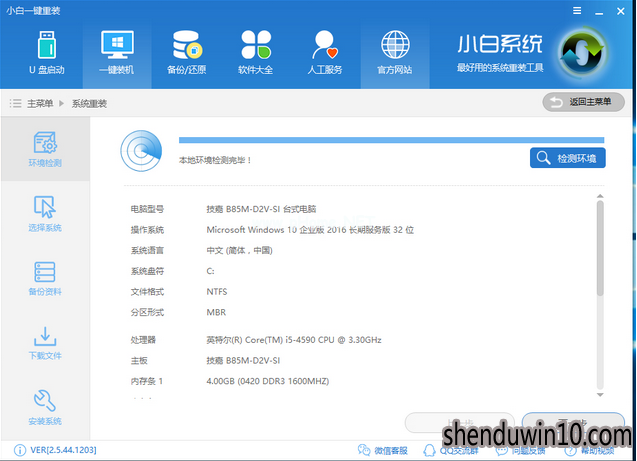Select the 安装系统 sidebar step
Viewport: 637px width, 461px height.
click(45, 407)
